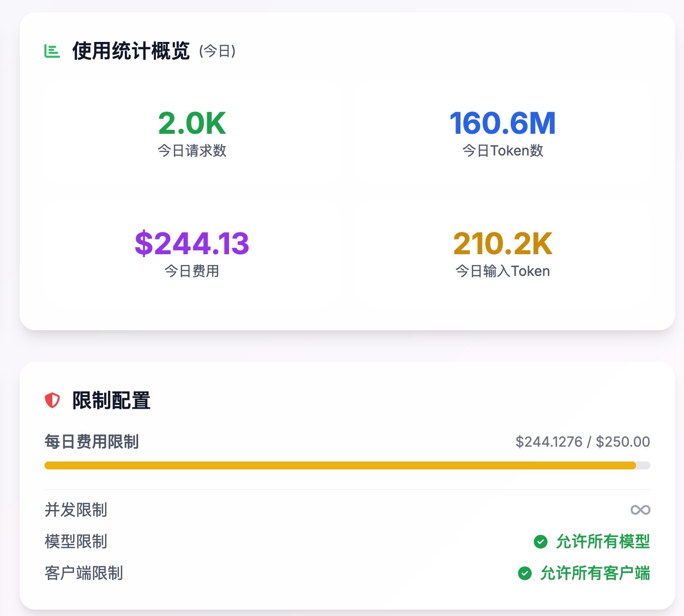The width and height of the screenshot is (684, 616).
Task: Click the 160.6M token count value
Action: click(502, 123)
